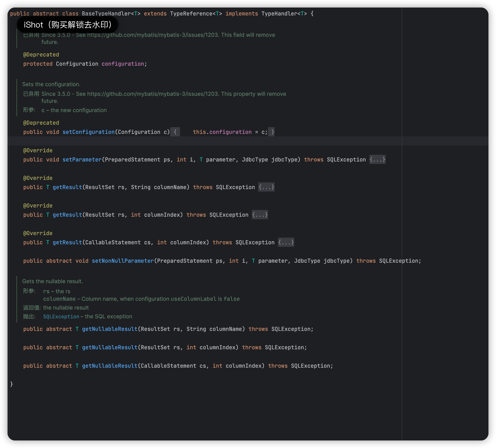The height and width of the screenshot is (448, 496).
Task: Click @Override above getResult String columnName
Action: tap(38, 178)
